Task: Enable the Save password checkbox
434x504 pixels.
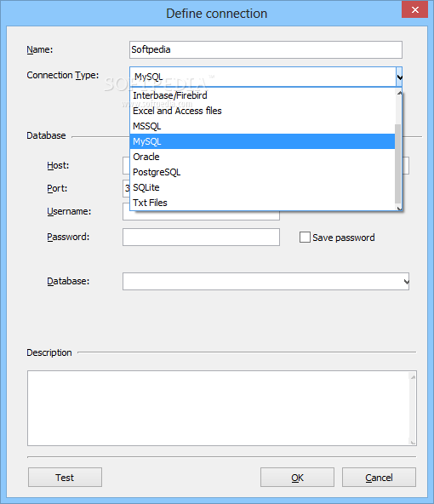Action: (x=305, y=238)
